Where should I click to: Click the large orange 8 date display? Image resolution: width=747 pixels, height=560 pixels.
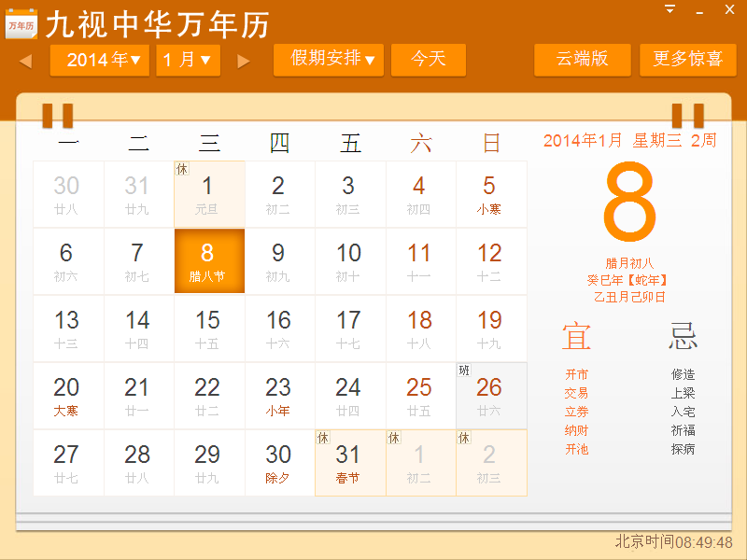pyautogui.click(x=629, y=201)
